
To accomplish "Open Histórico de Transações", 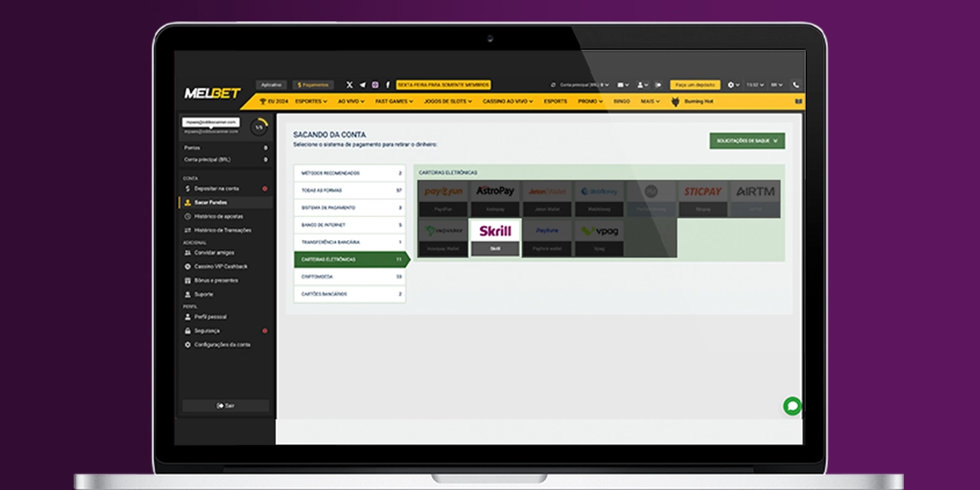I will click(x=226, y=230).
